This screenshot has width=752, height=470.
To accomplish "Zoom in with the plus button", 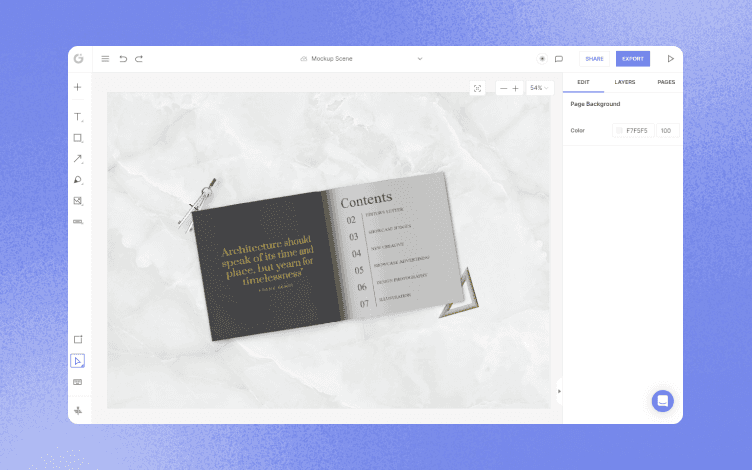I will point(516,88).
